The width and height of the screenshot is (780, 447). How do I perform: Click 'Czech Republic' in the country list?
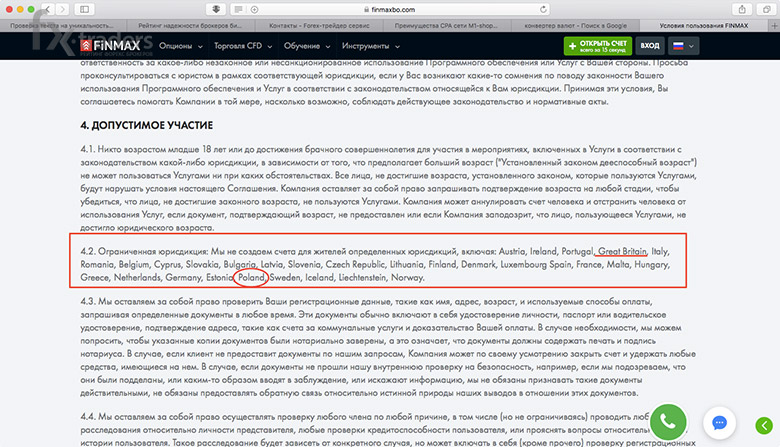tap(355, 265)
